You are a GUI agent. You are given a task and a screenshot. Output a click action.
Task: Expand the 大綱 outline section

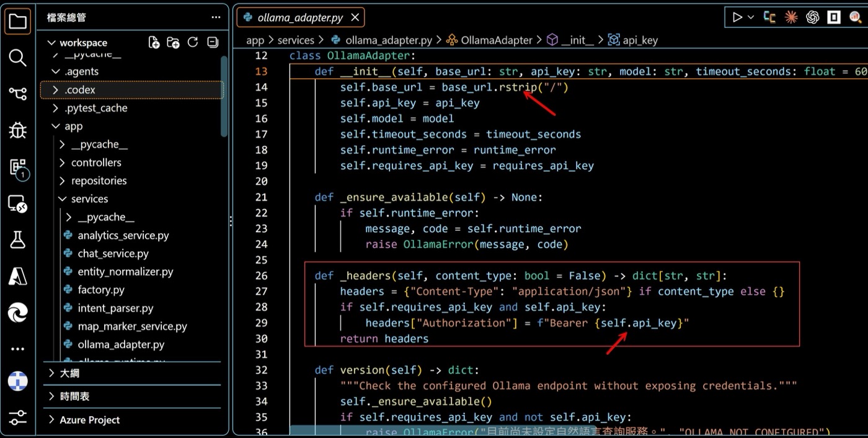(x=132, y=373)
